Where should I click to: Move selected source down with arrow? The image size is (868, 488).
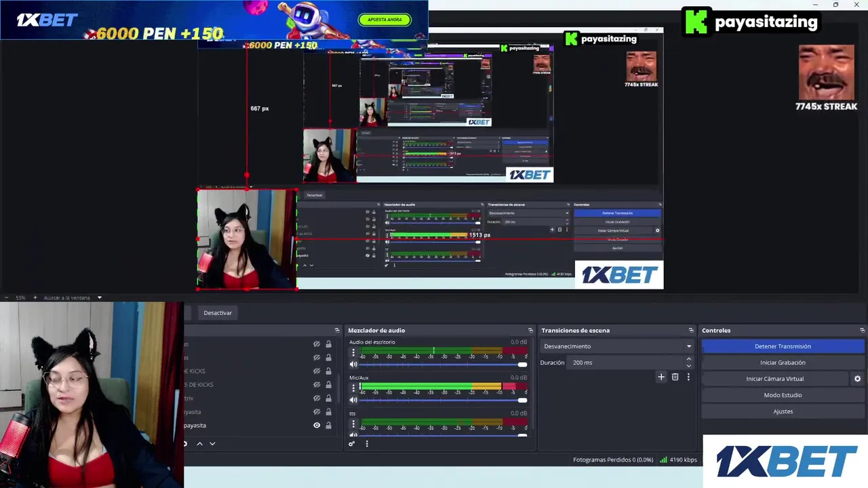pyautogui.click(x=212, y=443)
